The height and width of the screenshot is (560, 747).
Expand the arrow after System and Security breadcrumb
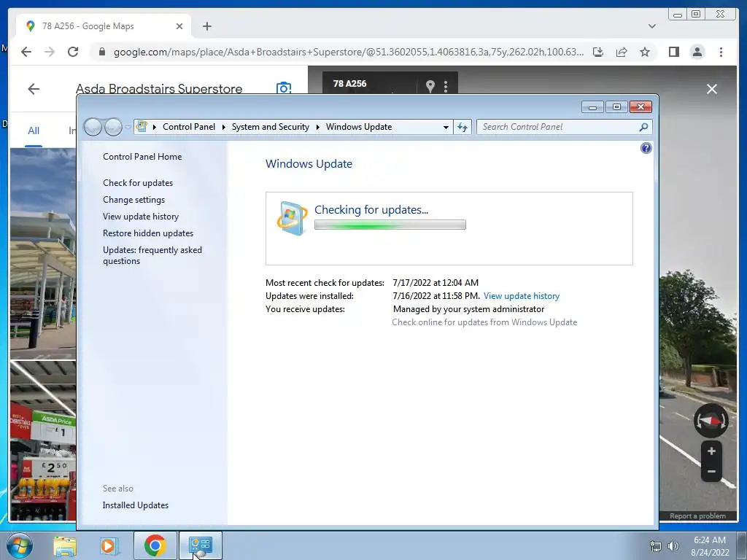pos(318,127)
